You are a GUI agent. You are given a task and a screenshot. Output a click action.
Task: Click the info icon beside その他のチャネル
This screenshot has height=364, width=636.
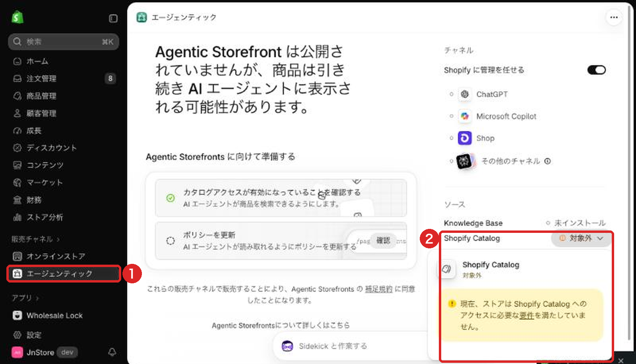(547, 161)
